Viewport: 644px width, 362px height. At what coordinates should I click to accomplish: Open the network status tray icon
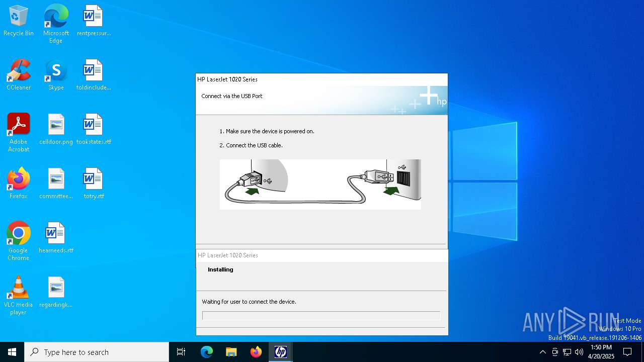click(567, 352)
